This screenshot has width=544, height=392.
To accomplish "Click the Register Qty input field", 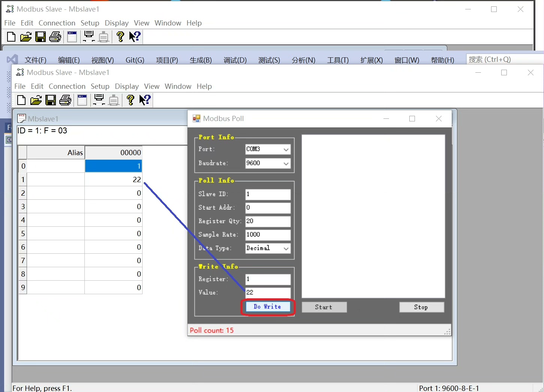I will coord(268,221).
